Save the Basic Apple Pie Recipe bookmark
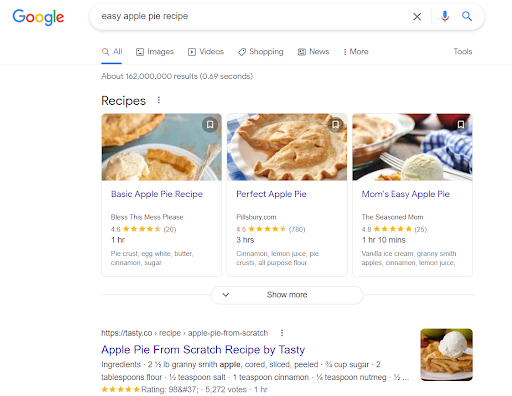The width and height of the screenshot is (512, 396). point(210,124)
